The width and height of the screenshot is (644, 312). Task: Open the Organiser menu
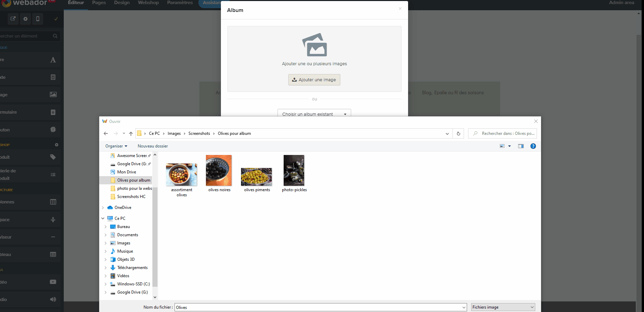point(116,146)
